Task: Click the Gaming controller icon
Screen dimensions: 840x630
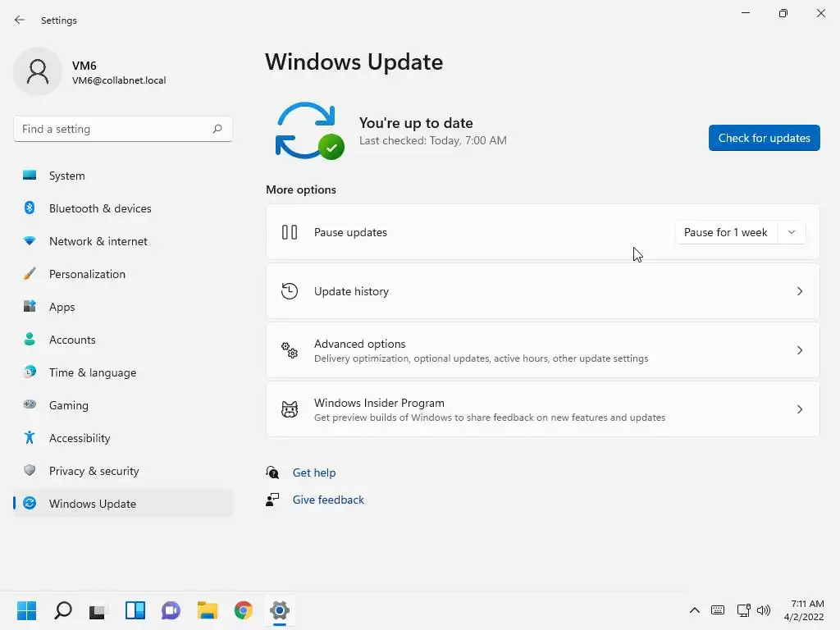Action: tap(30, 404)
